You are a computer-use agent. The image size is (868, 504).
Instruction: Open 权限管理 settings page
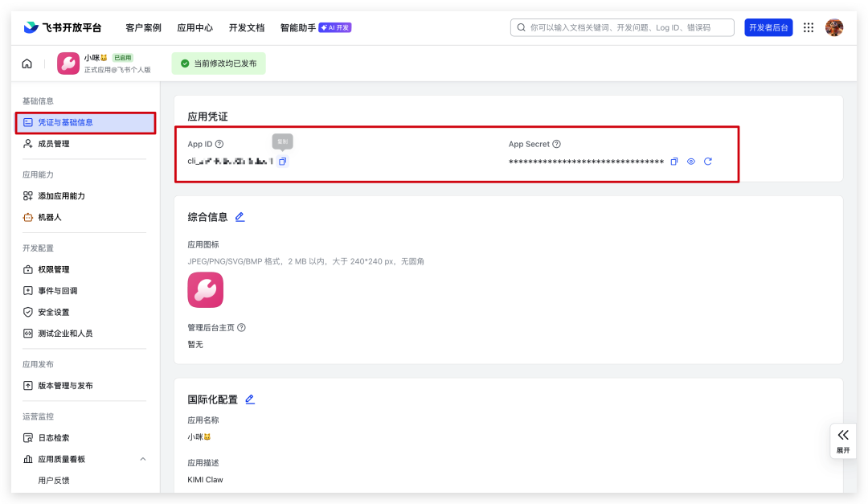[53, 269]
